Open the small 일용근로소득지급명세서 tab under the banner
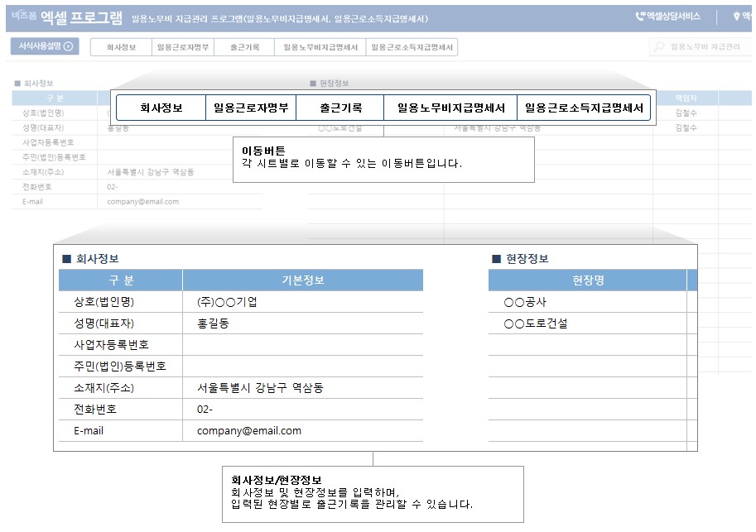Screen dimensions: 756x532 click(412, 47)
